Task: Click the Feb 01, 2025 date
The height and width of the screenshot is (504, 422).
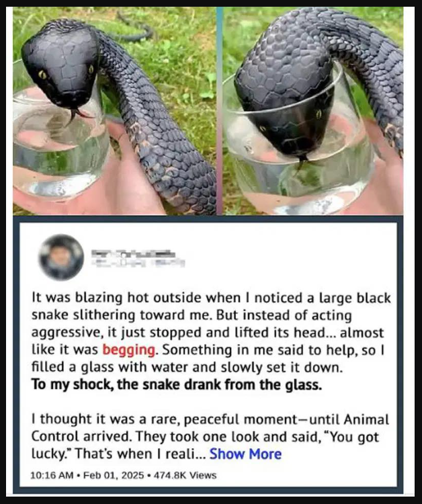Action: [x=114, y=475]
